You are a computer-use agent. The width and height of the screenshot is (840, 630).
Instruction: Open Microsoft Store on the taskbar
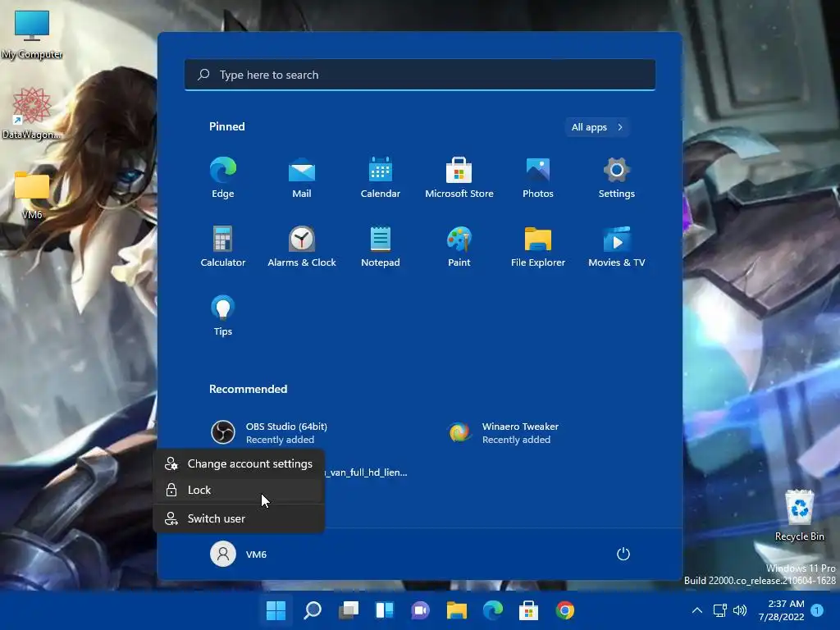point(529,610)
